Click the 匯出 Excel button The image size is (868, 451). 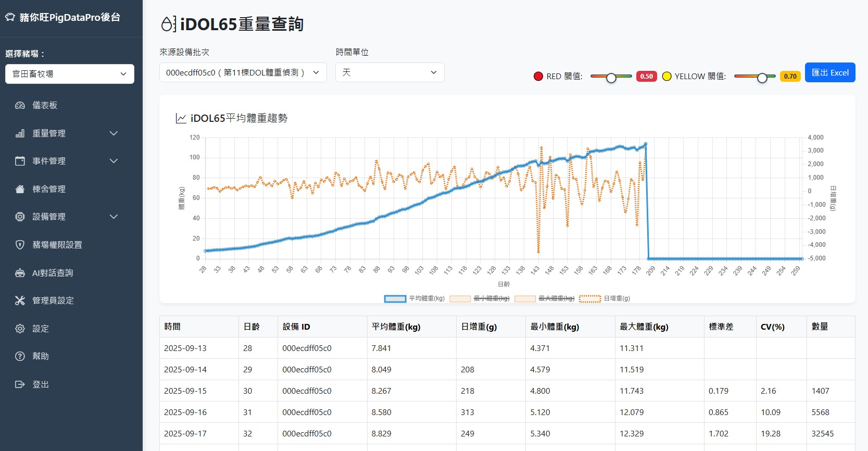tap(830, 72)
